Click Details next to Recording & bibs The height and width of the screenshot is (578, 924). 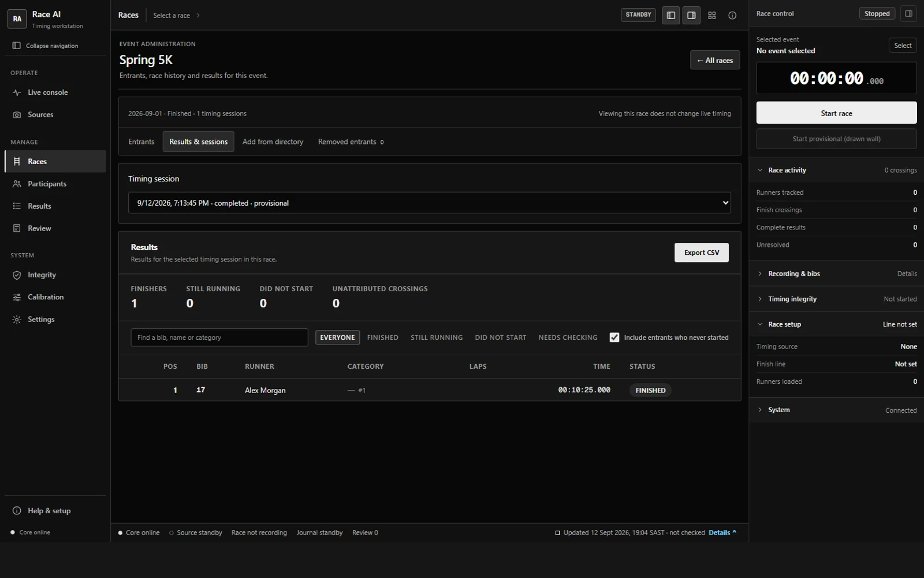pyautogui.click(x=907, y=274)
